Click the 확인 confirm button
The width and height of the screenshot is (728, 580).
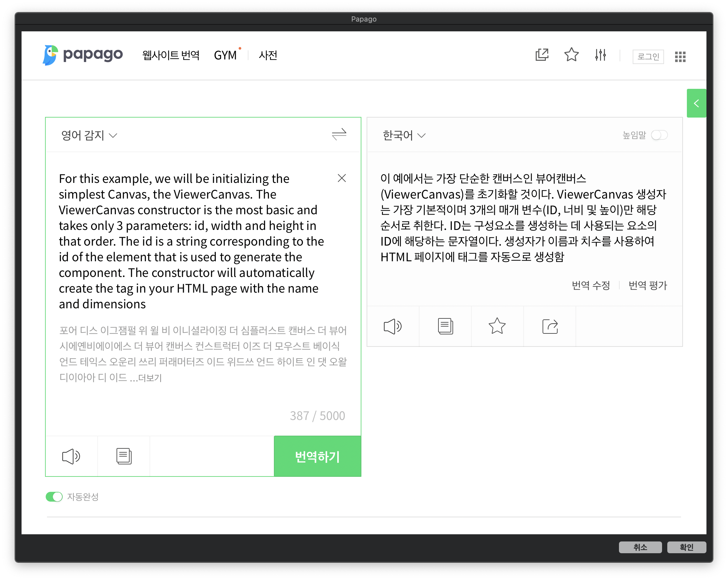pos(687,547)
